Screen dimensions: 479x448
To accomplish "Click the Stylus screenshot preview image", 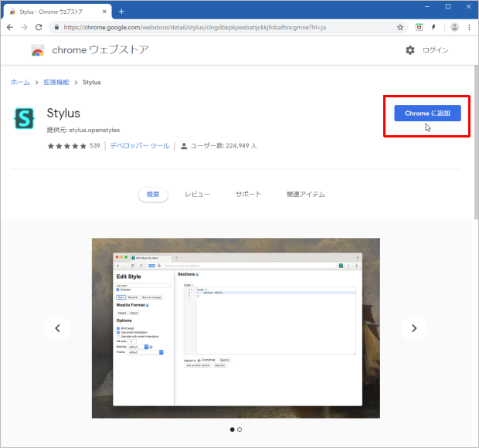I will 236,328.
